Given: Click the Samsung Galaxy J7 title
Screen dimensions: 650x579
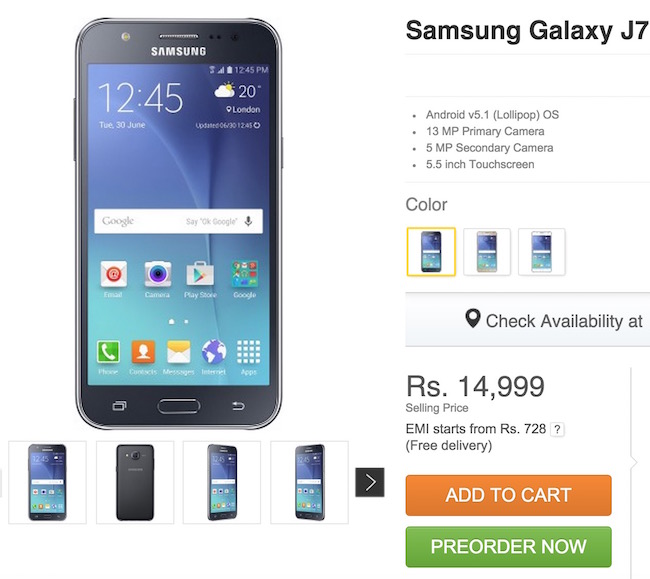Looking at the screenshot, I should [x=527, y=31].
